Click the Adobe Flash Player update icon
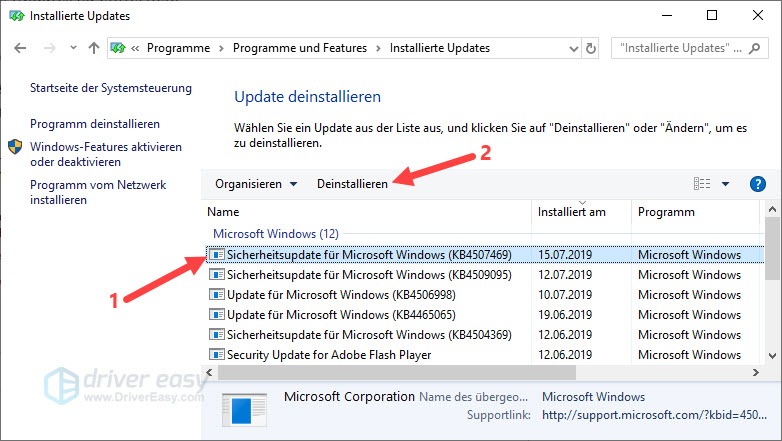The height and width of the screenshot is (441, 782). (216, 355)
